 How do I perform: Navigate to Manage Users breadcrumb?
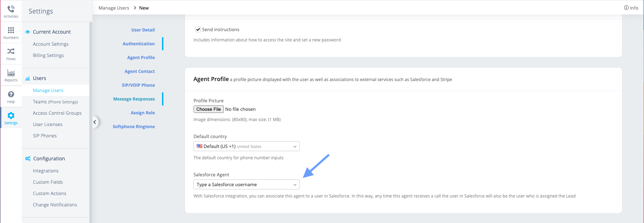(x=114, y=8)
